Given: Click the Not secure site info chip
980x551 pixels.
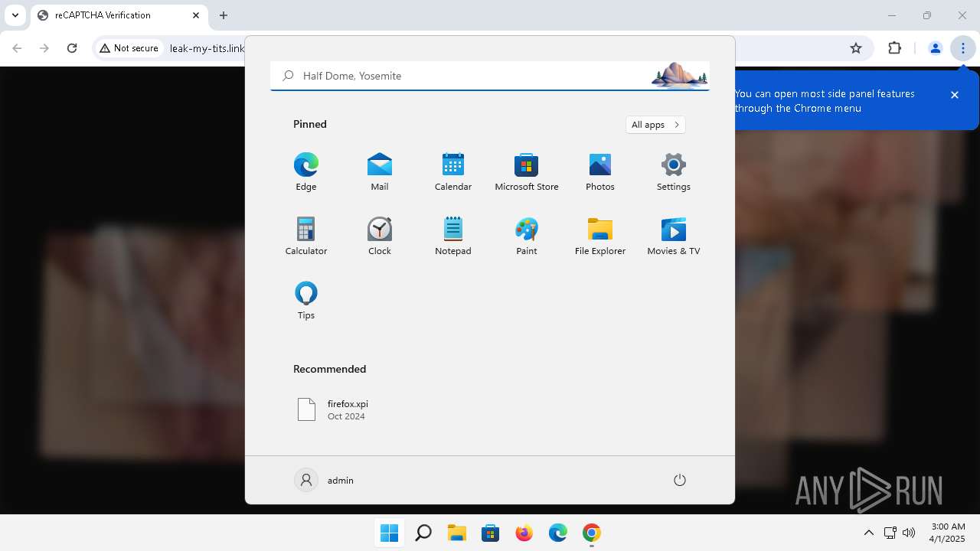Looking at the screenshot, I should point(129,48).
